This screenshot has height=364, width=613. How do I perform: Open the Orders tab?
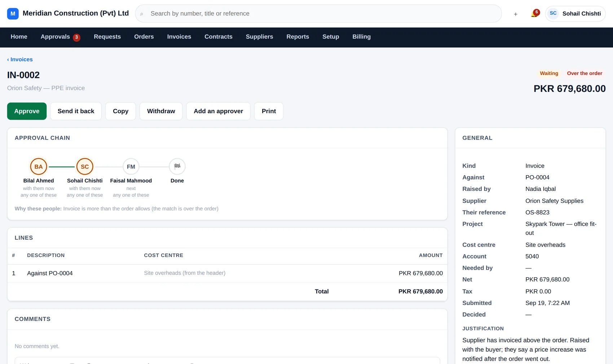coord(144,37)
